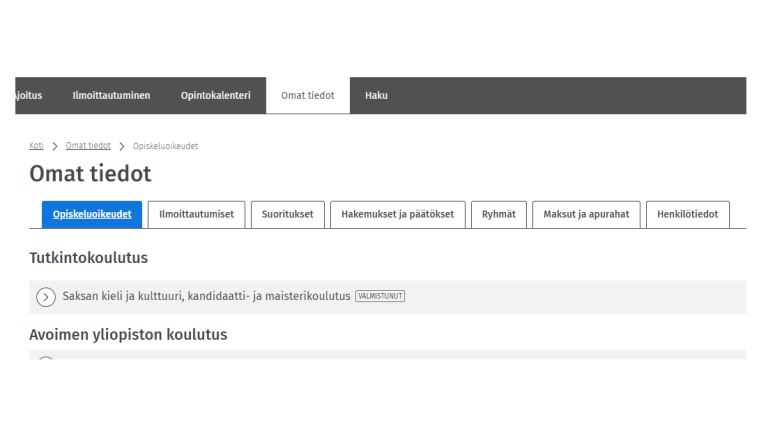Select the Opiskeluoikeudet tab

[x=92, y=214]
